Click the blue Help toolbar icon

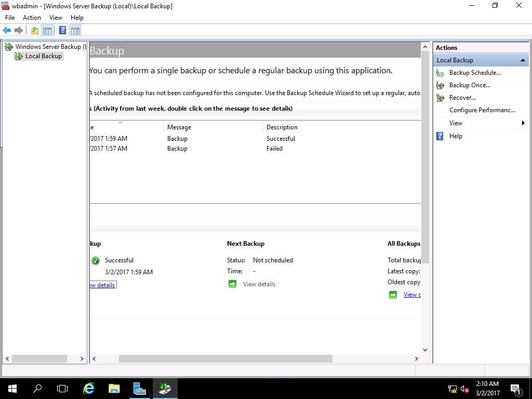click(63, 31)
